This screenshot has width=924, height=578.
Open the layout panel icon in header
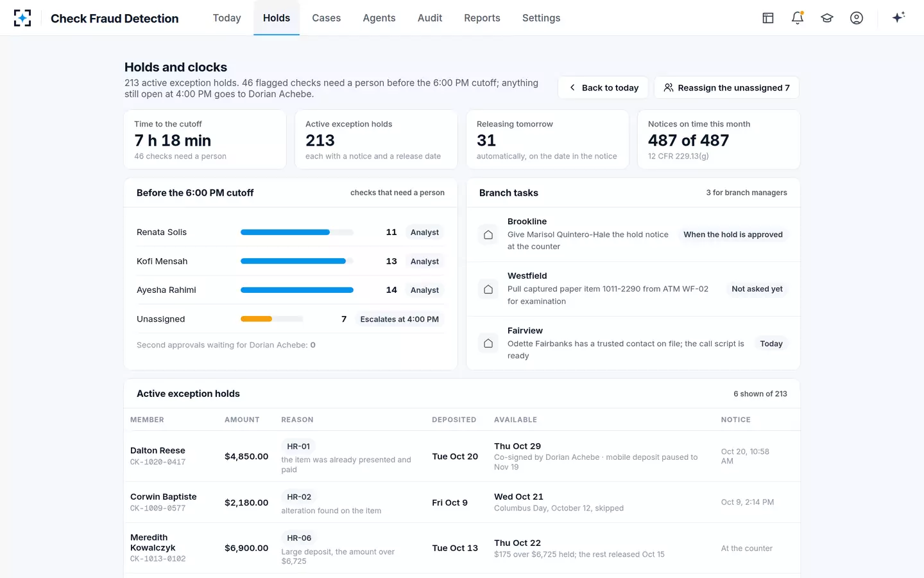click(x=768, y=18)
